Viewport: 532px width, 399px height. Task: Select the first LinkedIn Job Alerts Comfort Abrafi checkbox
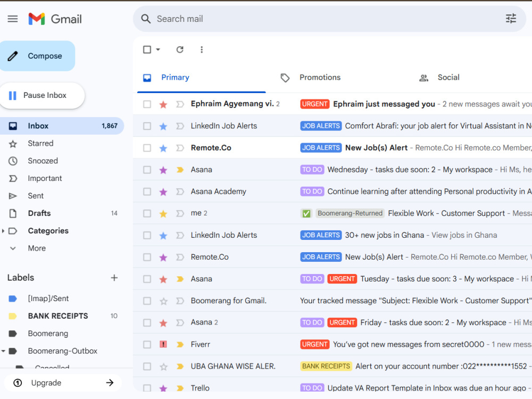point(147,126)
